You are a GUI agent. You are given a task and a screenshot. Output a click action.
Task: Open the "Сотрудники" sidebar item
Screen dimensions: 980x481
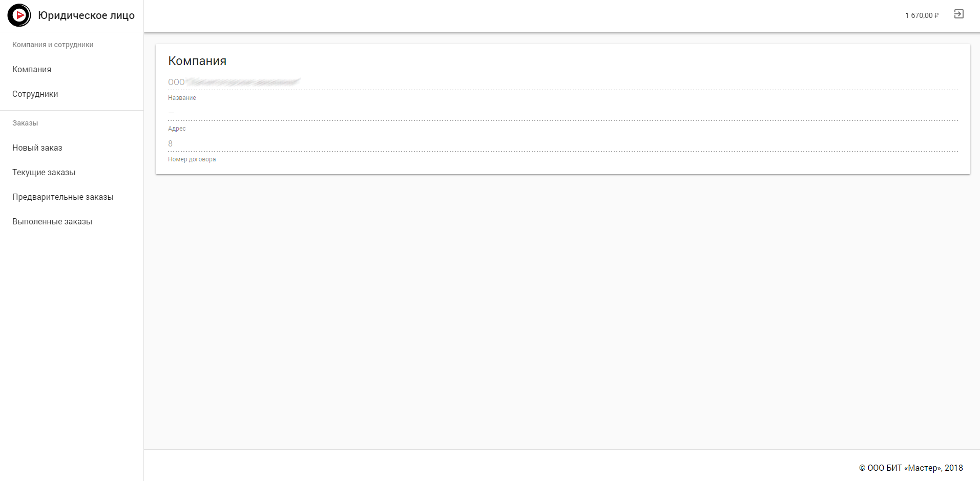35,94
